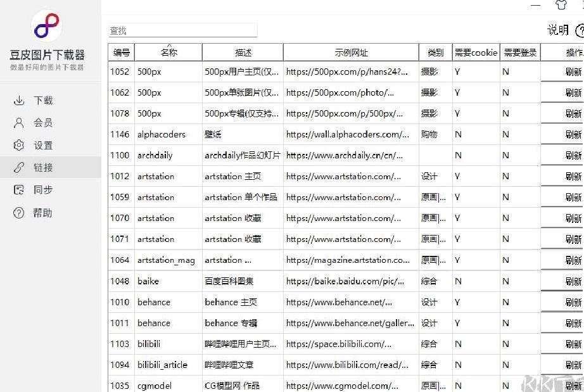The image size is (584, 392).
Task: Sort by 编号 column header
Action: (122, 53)
